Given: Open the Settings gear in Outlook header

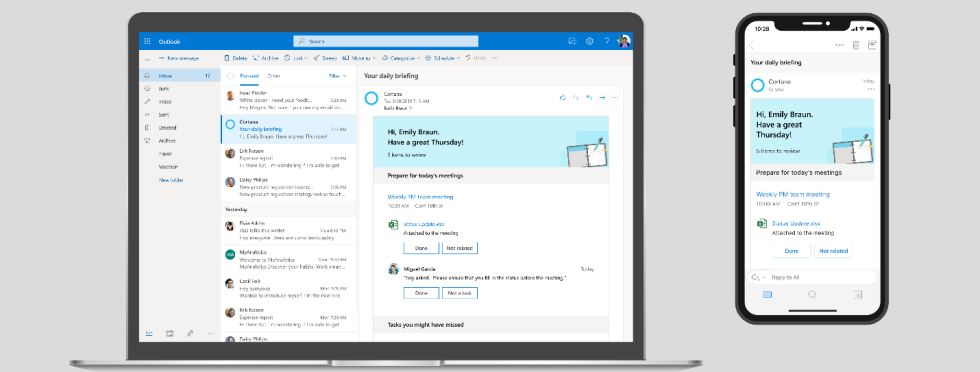Looking at the screenshot, I should (x=589, y=41).
